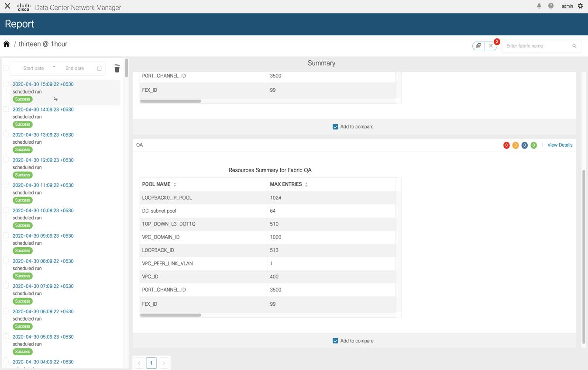
Task: Click the notifications bell icon
Action: pos(539,6)
